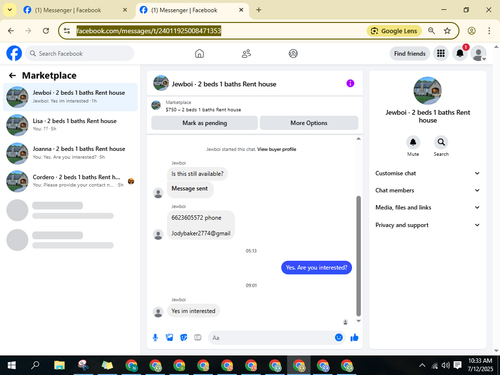Click chat scrollbar thumb
The image size is (500, 375).
359,256
